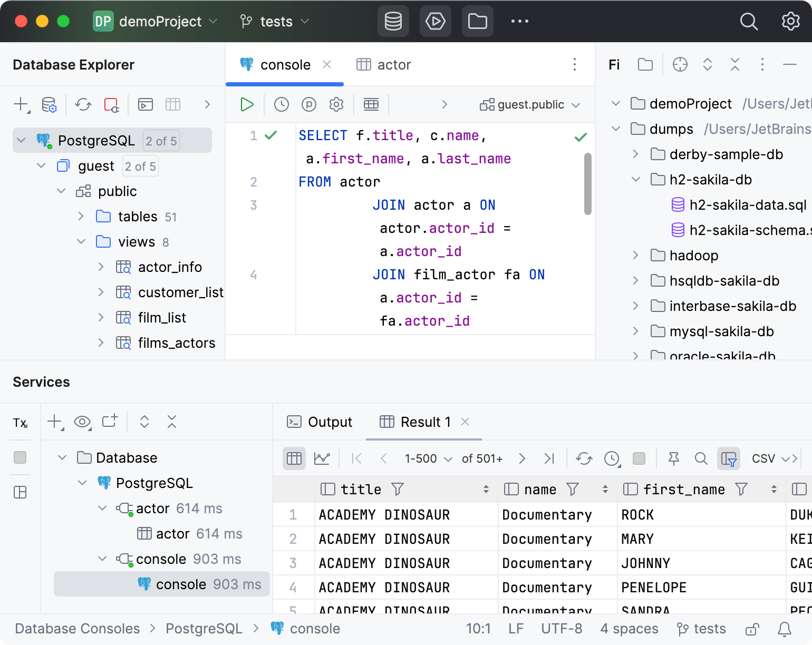This screenshot has width=812, height=645.
Task: Open console settings with the gear icon
Action: (336, 104)
